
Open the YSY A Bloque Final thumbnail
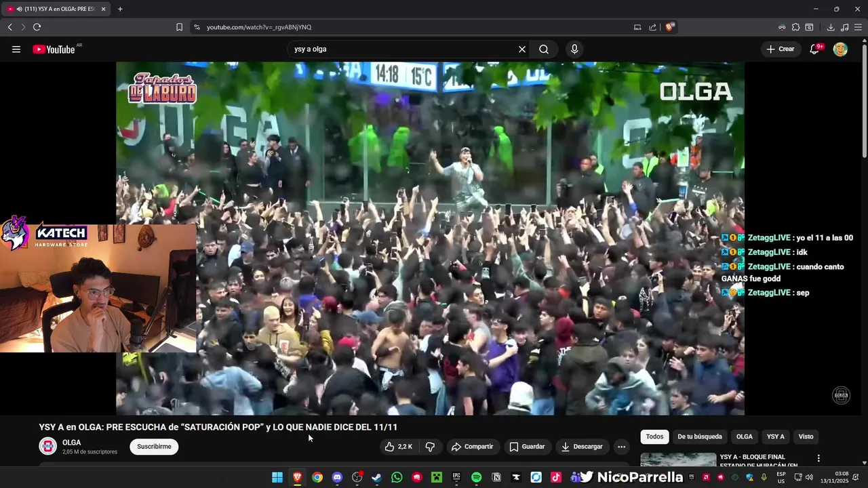pos(678,460)
